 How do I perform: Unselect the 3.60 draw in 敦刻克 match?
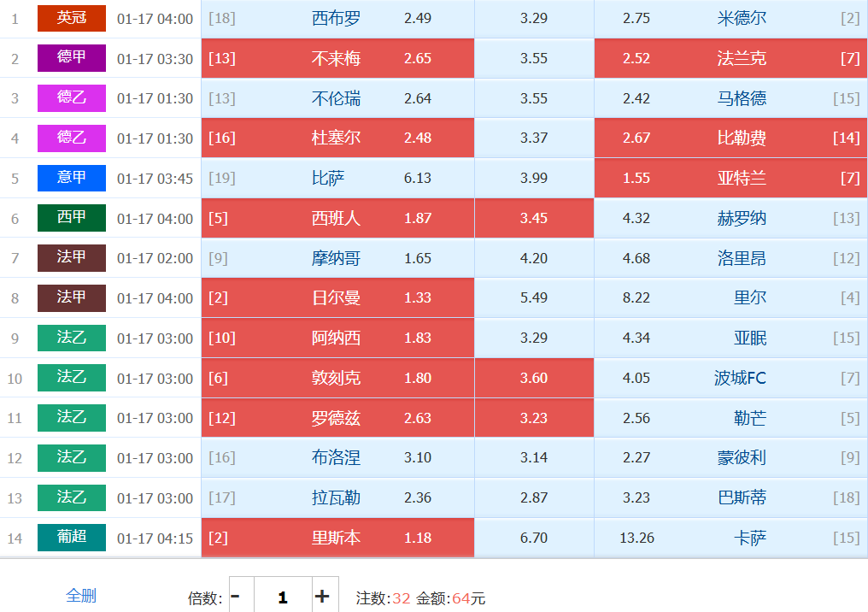pyautogui.click(x=534, y=378)
